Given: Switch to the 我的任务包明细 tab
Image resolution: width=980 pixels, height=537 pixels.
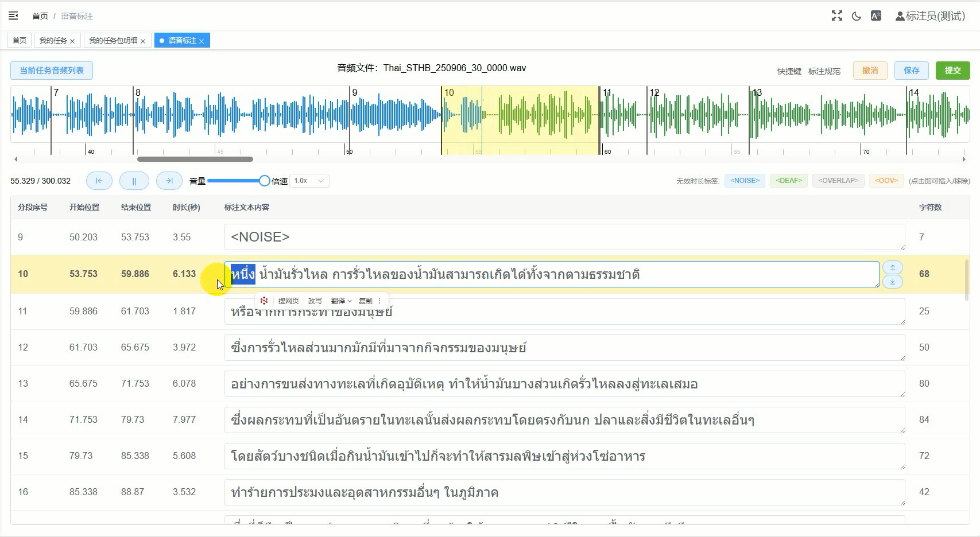Looking at the screenshot, I should [113, 40].
